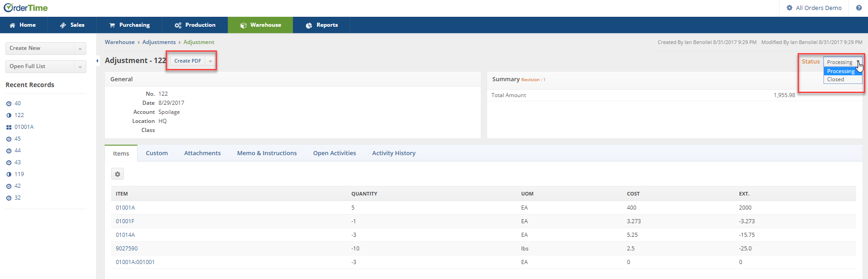Click the Adjustment breadcrumb
The height and width of the screenshot is (279, 868).
point(199,42)
